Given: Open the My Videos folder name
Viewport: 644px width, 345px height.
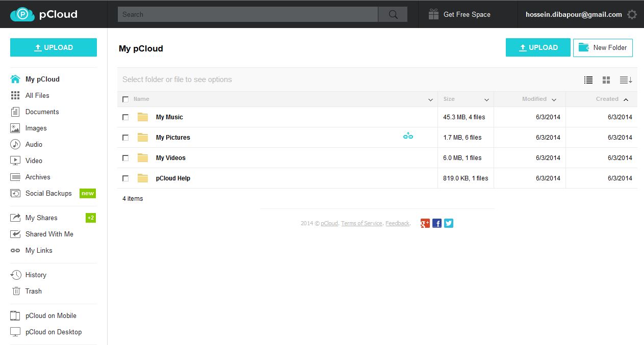Looking at the screenshot, I should (171, 157).
